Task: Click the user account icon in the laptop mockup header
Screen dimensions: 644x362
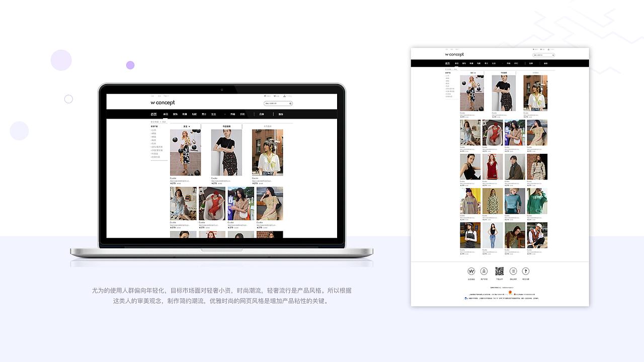Action: pyautogui.click(x=285, y=96)
